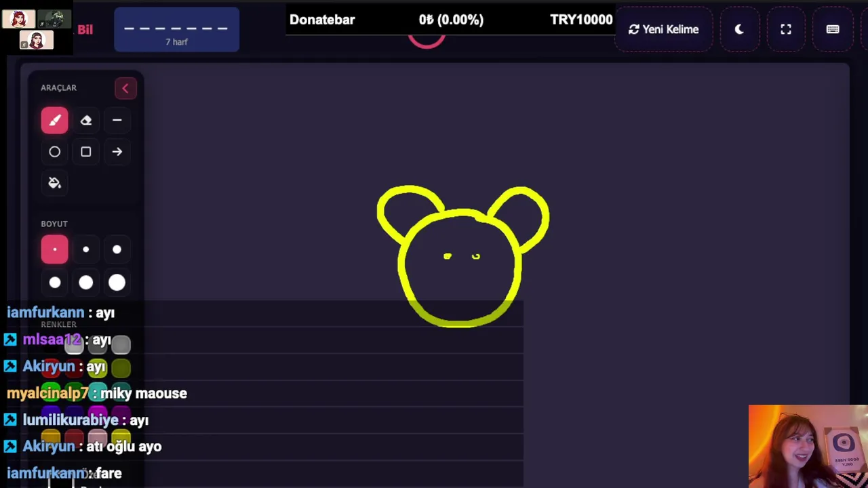Choose the second smallest brush size
The image size is (868, 488).
86,249
